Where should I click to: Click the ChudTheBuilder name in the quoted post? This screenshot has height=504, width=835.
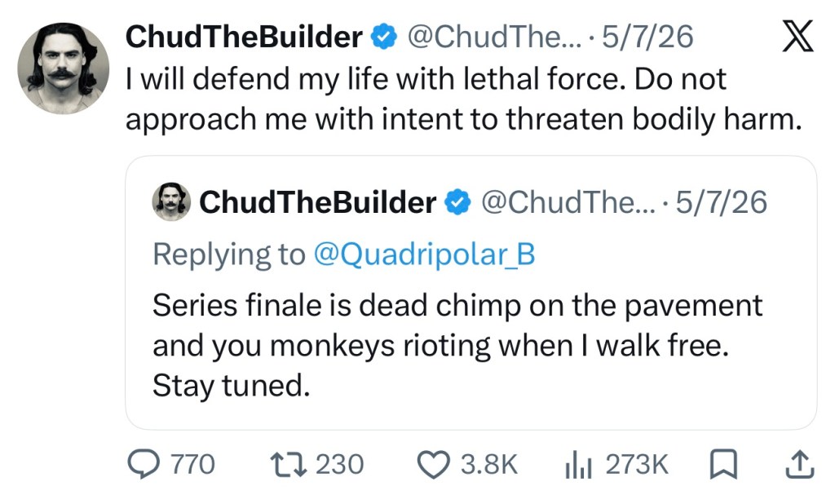[318, 202]
